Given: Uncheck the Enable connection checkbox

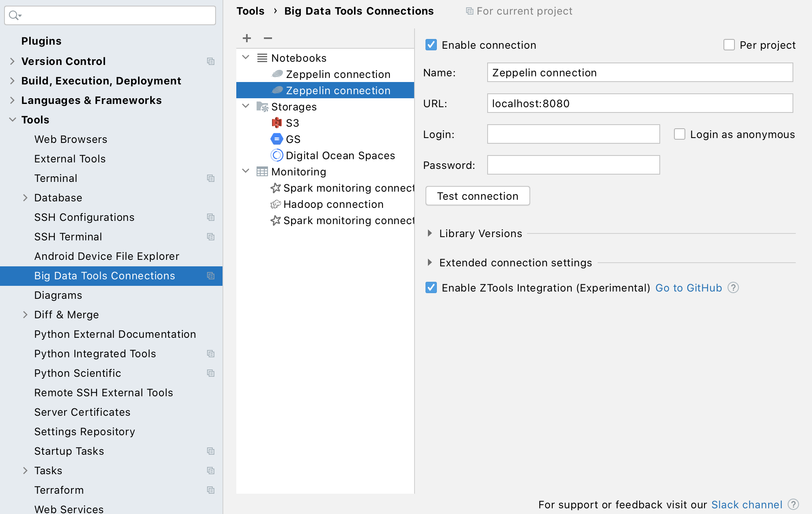Looking at the screenshot, I should pyautogui.click(x=431, y=45).
